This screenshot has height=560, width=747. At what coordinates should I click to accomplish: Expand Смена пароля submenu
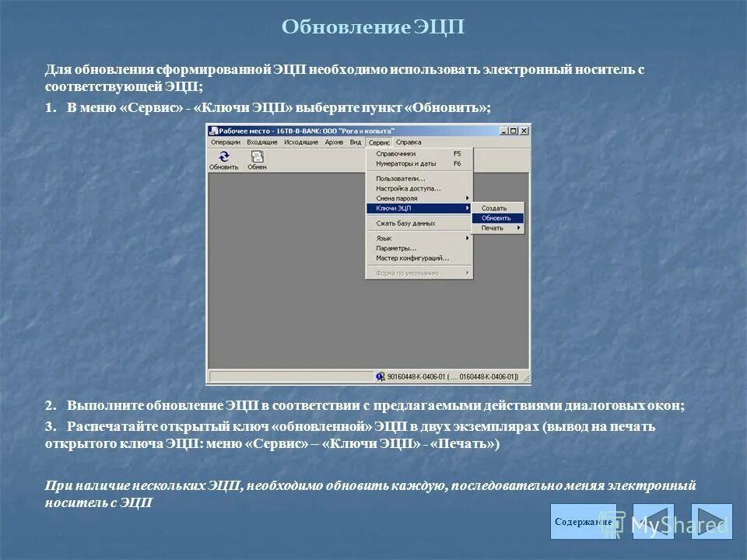[x=419, y=198]
